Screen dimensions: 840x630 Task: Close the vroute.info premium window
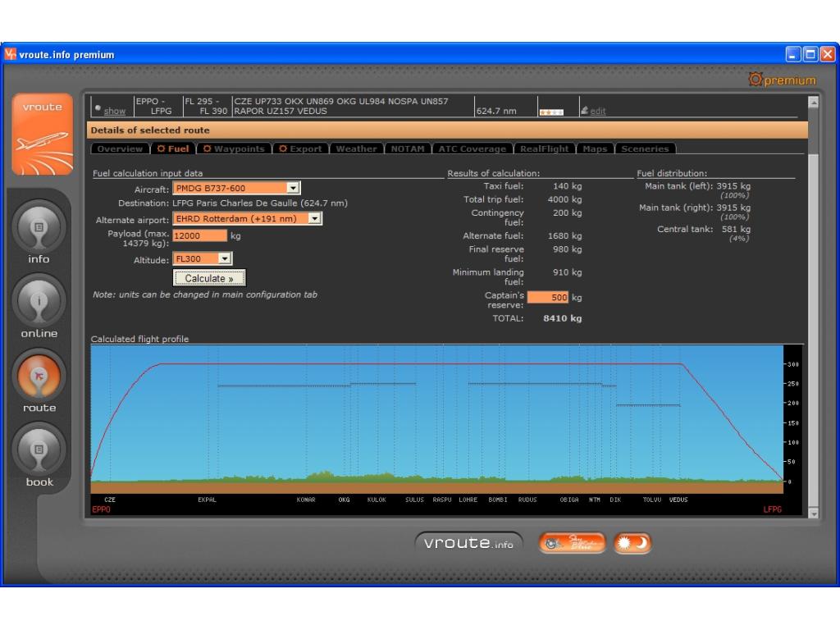point(827,54)
